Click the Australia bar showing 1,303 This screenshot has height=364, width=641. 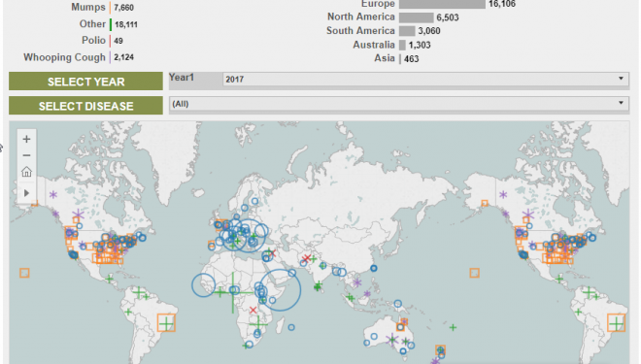pyautogui.click(x=402, y=45)
